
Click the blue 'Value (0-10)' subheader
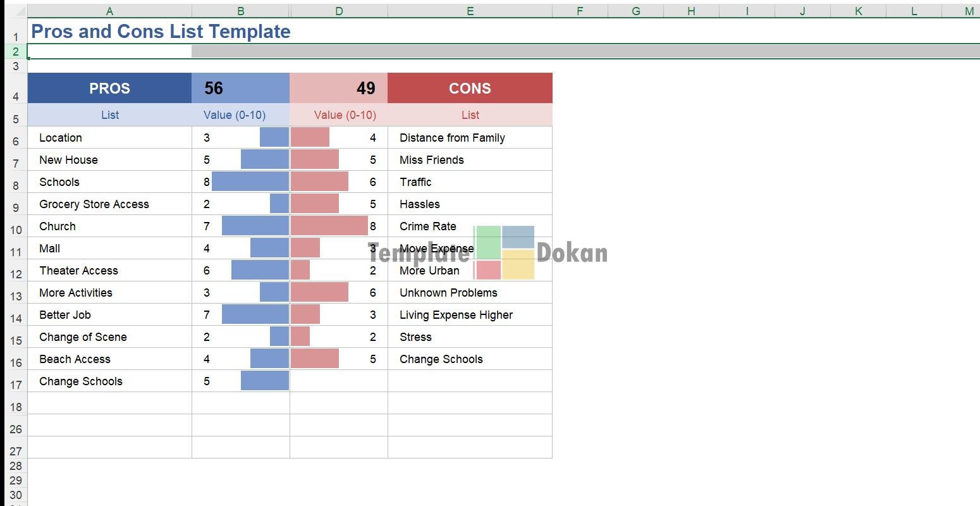tap(235, 115)
